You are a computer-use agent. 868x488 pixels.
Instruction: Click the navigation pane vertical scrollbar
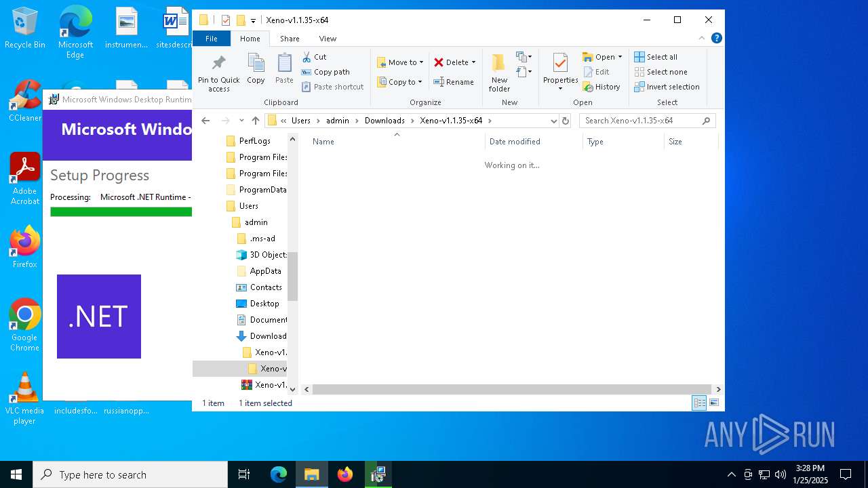pos(293,276)
